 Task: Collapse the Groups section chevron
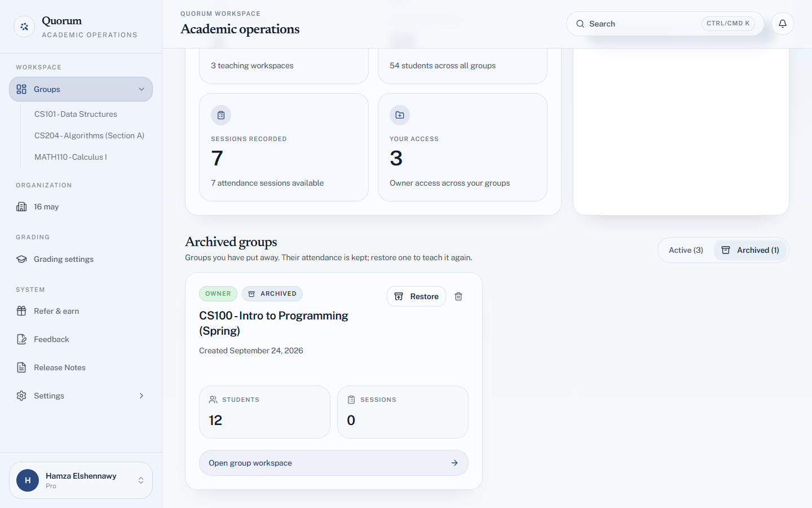click(x=142, y=89)
